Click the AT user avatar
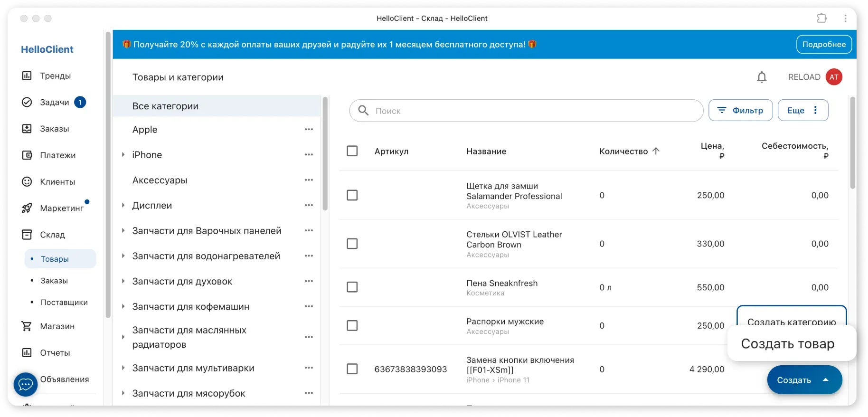Screen dimensions: 868x417 click(x=834, y=77)
